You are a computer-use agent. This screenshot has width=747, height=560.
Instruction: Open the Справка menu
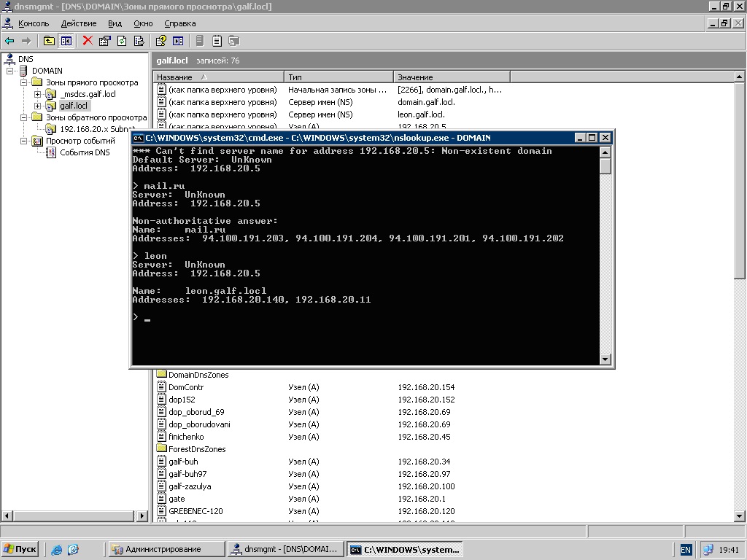point(180,23)
